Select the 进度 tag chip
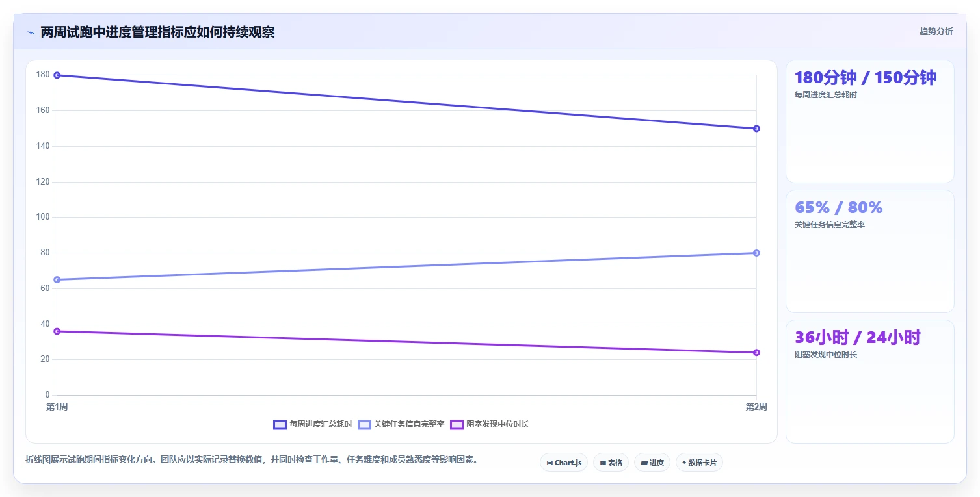 [x=652, y=463]
